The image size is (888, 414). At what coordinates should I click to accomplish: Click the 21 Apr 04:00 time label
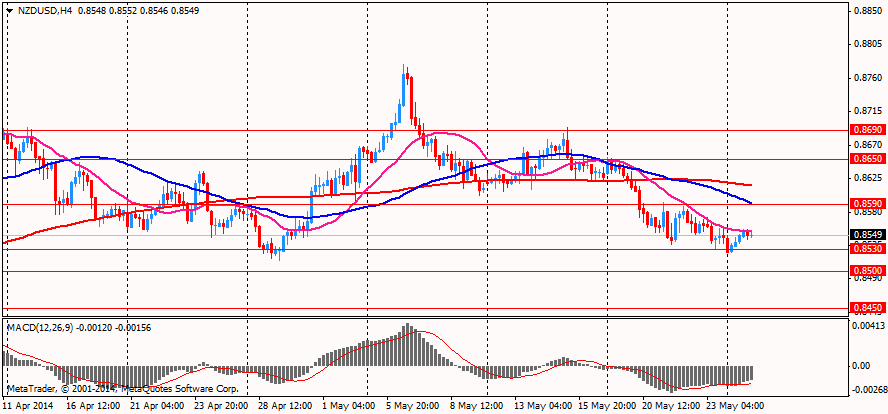coord(157,406)
